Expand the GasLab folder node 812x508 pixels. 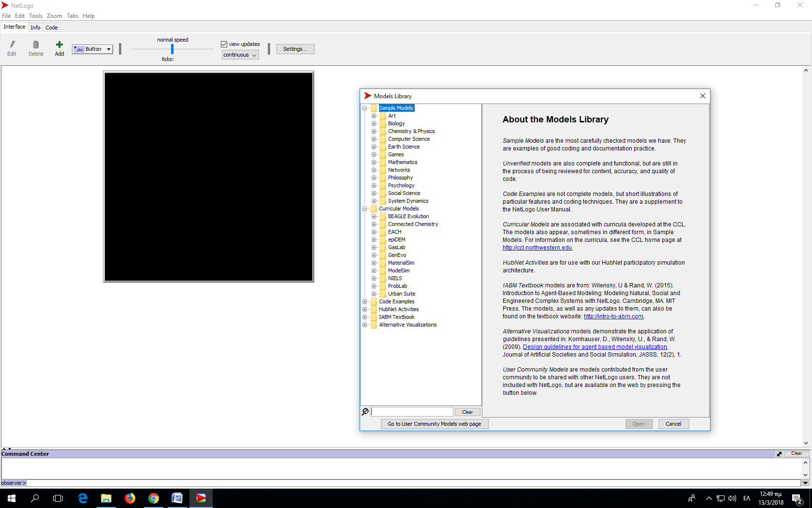coord(374,247)
